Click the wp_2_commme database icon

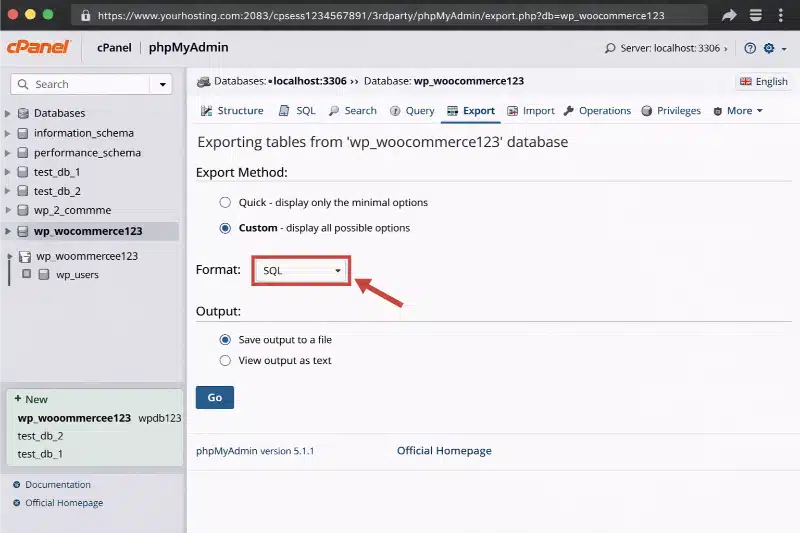tap(22, 210)
